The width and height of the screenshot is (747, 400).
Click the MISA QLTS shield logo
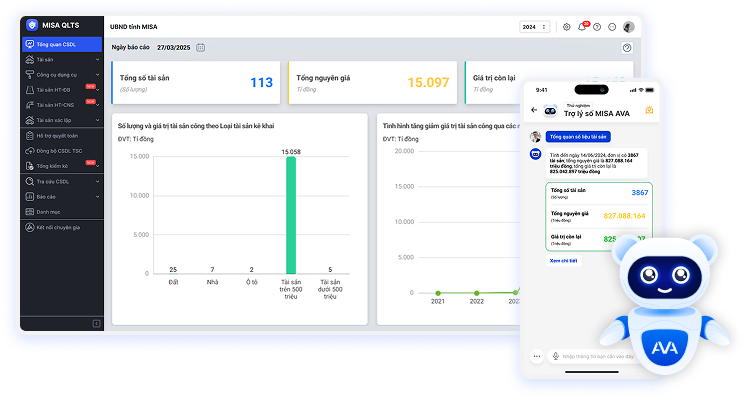(x=32, y=25)
